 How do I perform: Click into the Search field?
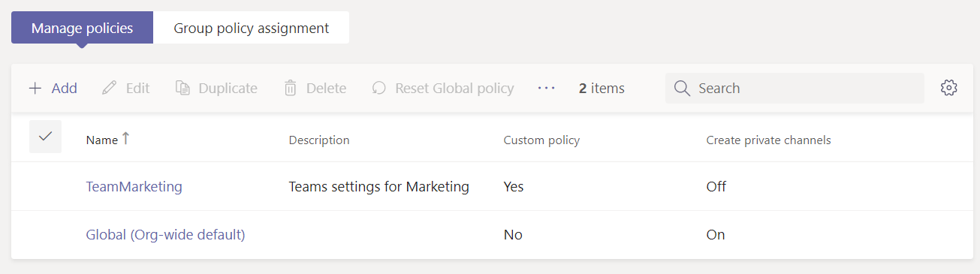pos(795,88)
